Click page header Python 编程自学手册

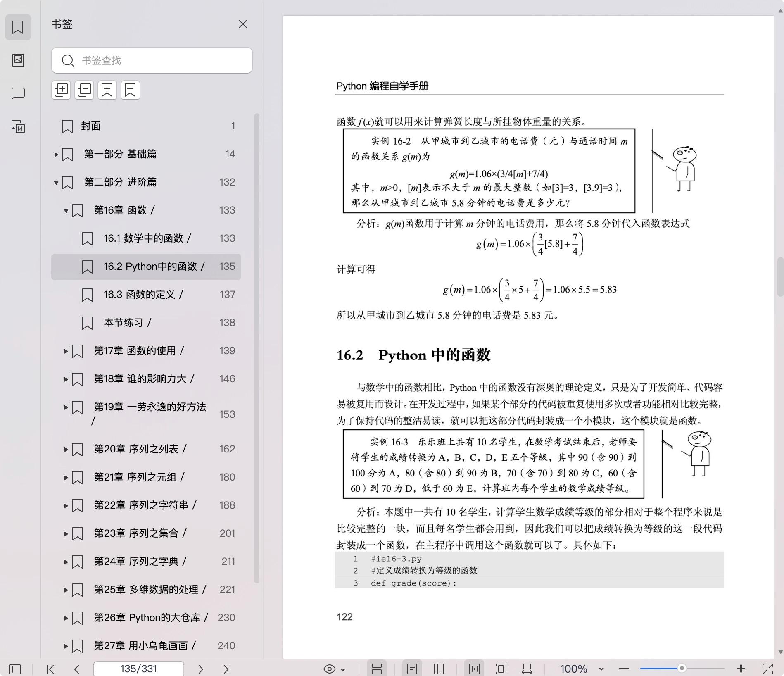pos(382,86)
